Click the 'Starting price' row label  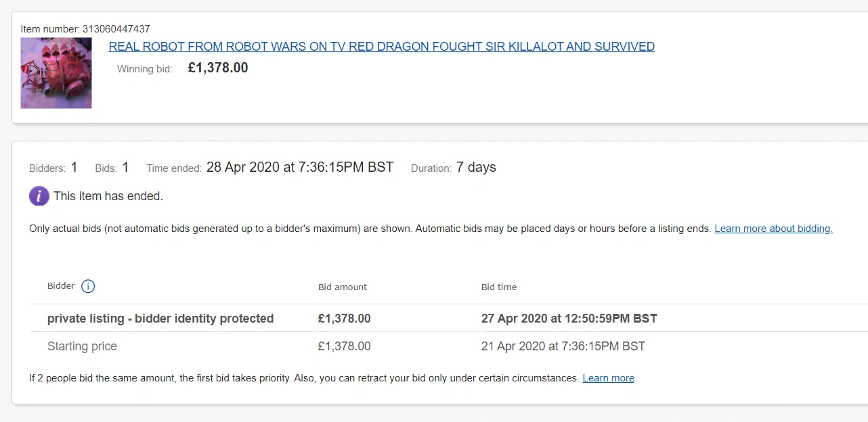click(x=82, y=346)
